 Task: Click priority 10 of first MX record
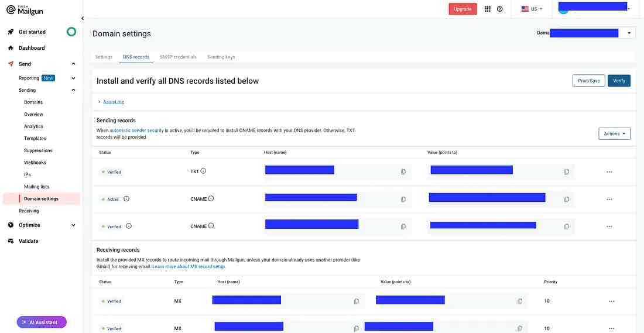click(547, 301)
